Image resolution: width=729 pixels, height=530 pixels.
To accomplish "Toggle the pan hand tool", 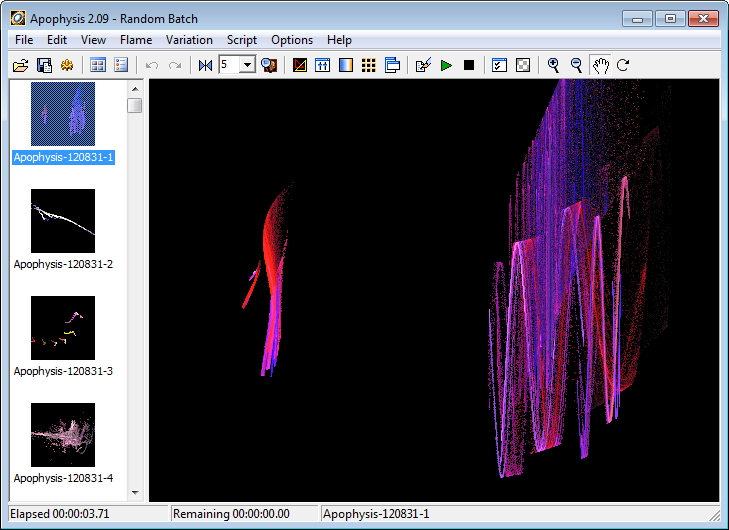I will click(600, 65).
